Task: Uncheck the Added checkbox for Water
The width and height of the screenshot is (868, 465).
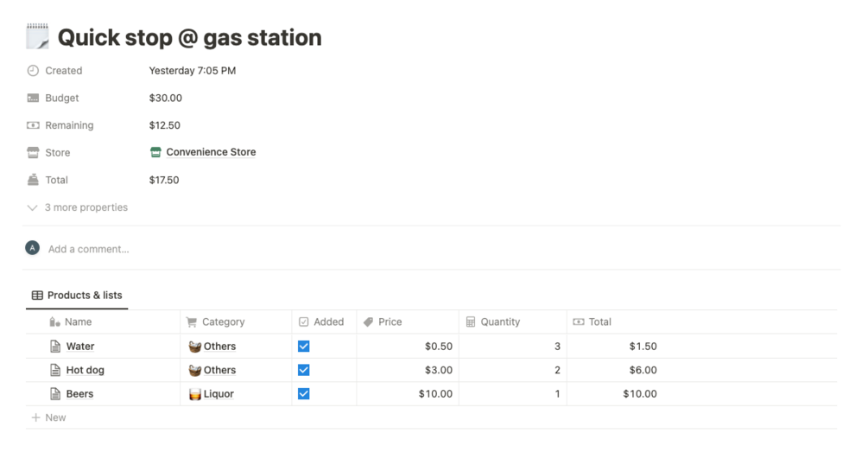Action: tap(303, 347)
